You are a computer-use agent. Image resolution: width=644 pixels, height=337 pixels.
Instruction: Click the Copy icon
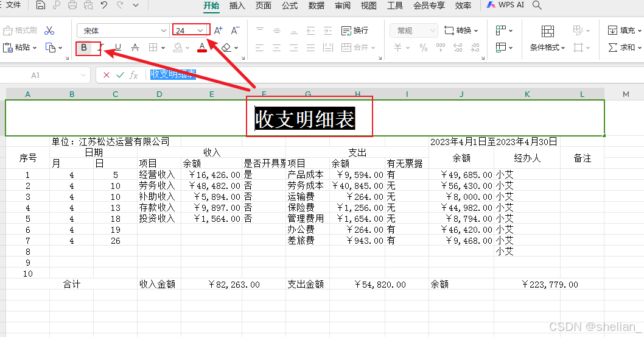[x=50, y=48]
